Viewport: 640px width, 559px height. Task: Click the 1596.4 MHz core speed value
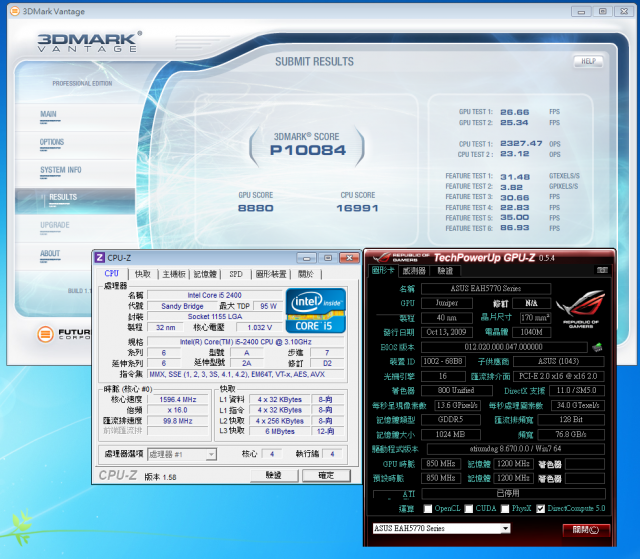point(178,399)
